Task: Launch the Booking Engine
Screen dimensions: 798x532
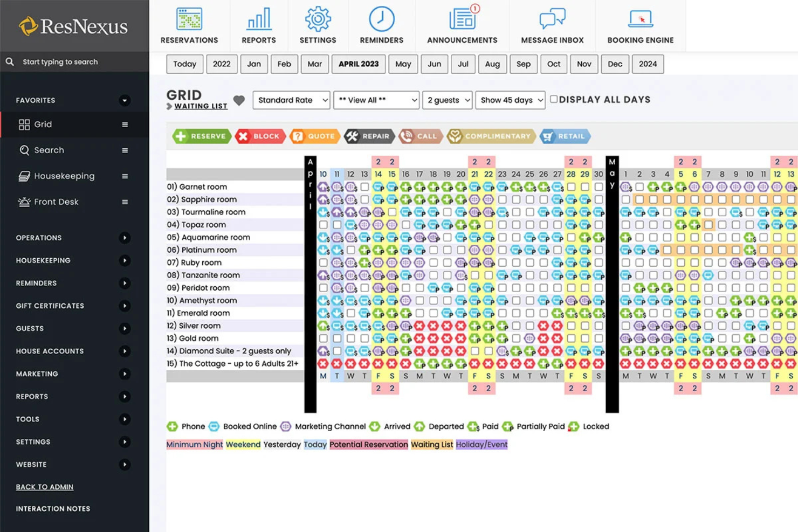Action: [641, 25]
